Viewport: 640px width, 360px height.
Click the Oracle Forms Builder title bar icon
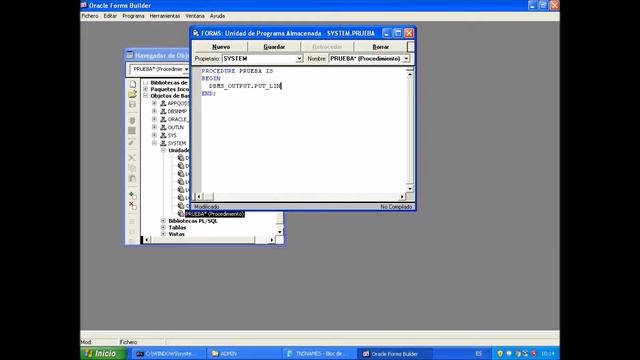[x=84, y=5]
